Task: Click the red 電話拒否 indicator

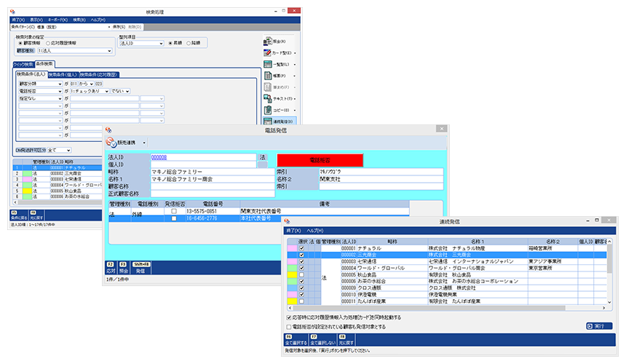Action: tap(320, 159)
